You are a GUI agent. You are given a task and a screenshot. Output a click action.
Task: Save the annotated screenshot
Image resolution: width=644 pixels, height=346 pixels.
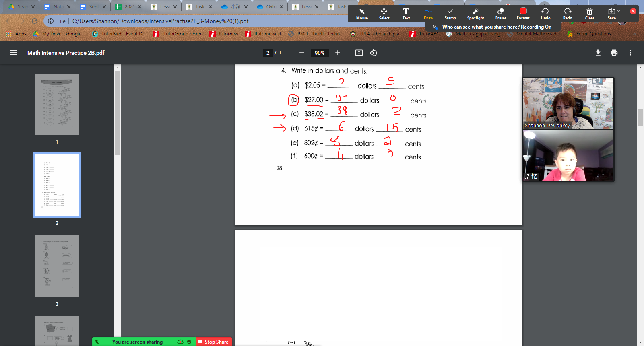[x=612, y=14]
